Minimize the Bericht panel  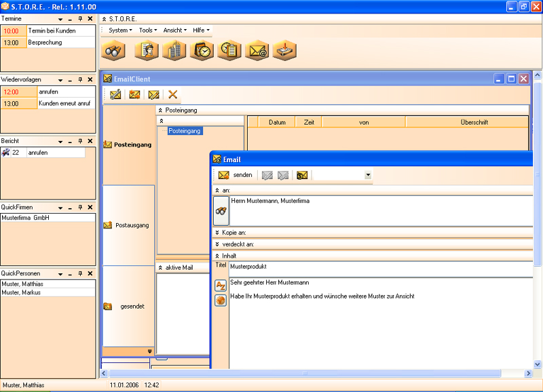pyautogui.click(x=71, y=142)
